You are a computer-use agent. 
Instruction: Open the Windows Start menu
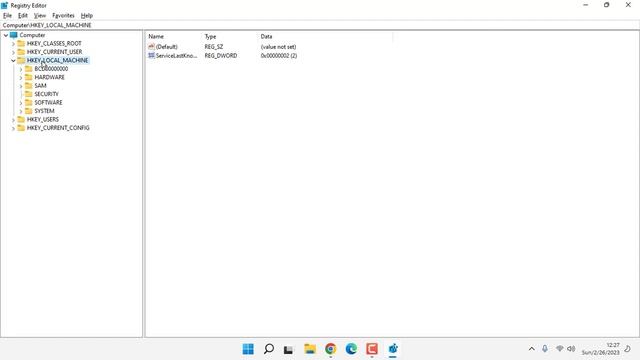(248, 349)
